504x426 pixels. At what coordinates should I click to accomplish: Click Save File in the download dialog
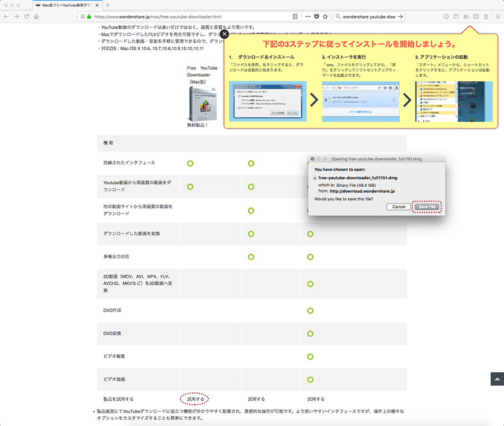(x=427, y=207)
